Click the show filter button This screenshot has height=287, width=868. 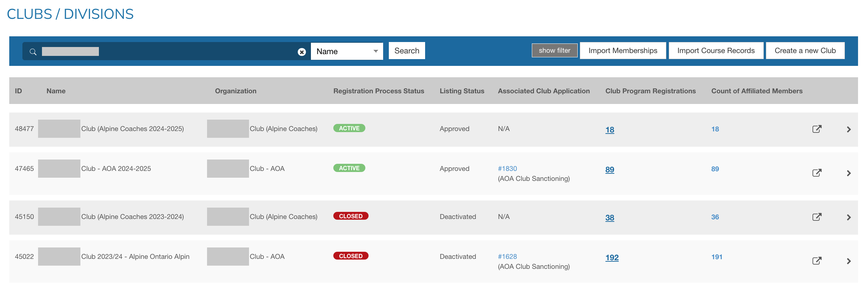(x=555, y=50)
